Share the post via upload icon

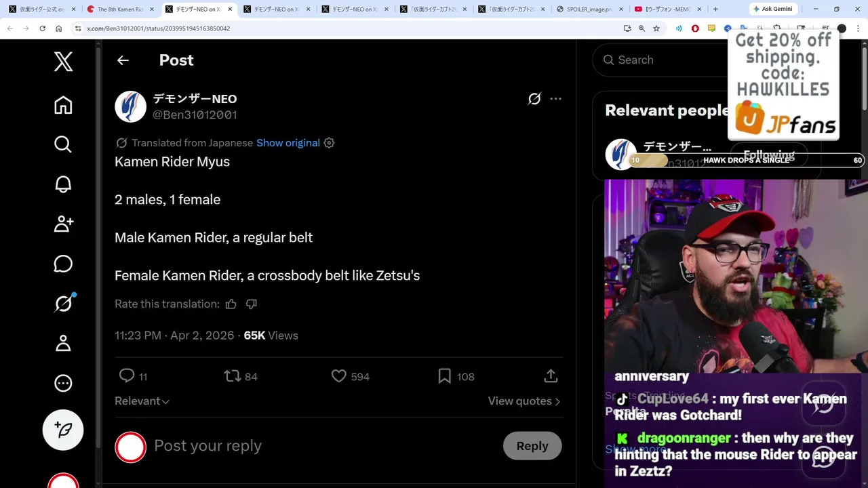coord(551,376)
